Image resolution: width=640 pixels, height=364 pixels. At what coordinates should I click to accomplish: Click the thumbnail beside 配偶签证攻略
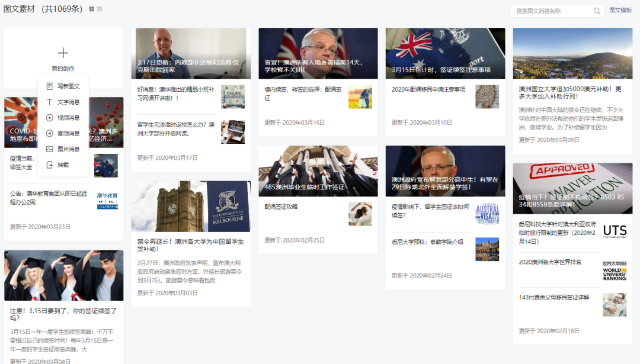tap(360, 214)
